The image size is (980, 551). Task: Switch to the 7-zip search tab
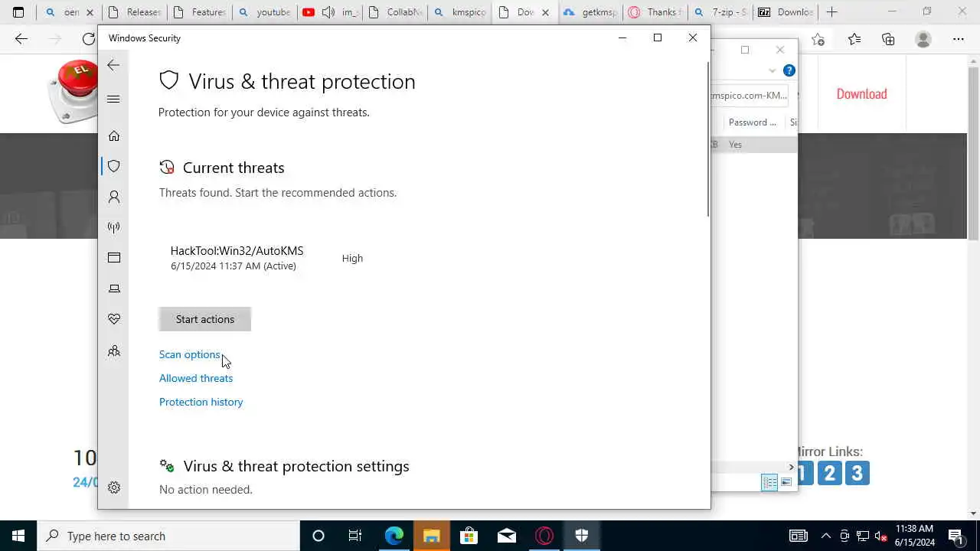click(719, 12)
